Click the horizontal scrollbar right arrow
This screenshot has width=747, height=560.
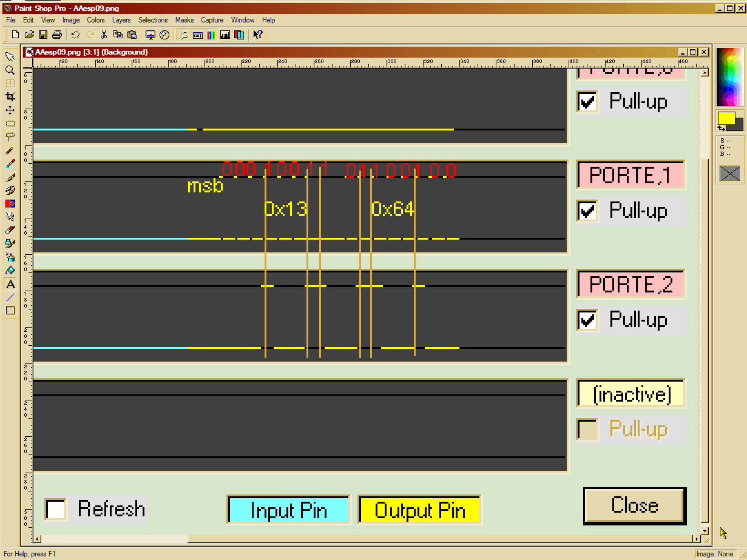[x=695, y=539]
